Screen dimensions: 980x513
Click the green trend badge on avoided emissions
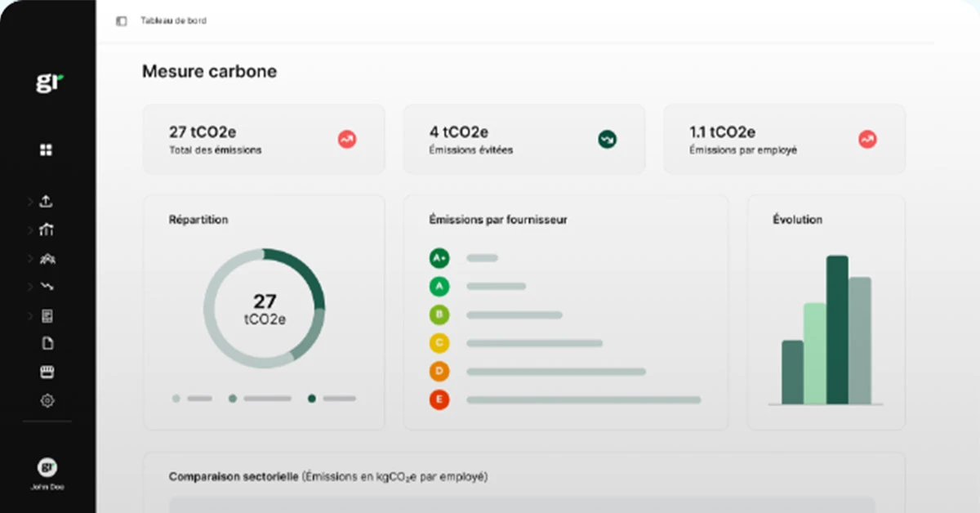click(x=607, y=139)
